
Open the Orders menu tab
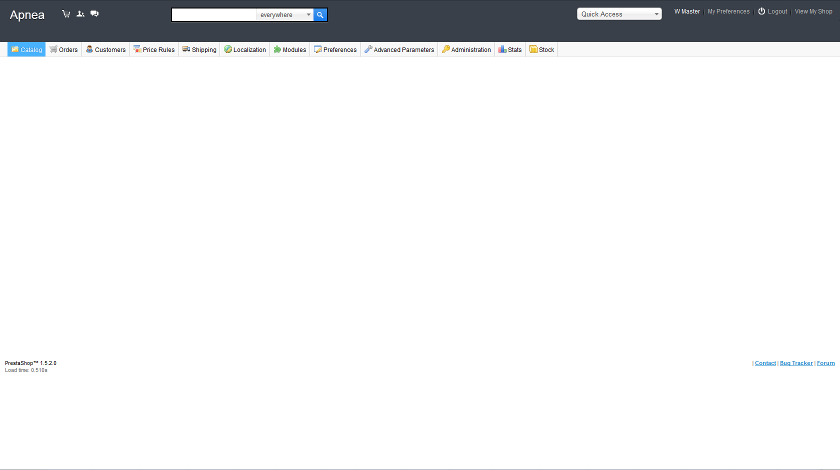coord(64,49)
